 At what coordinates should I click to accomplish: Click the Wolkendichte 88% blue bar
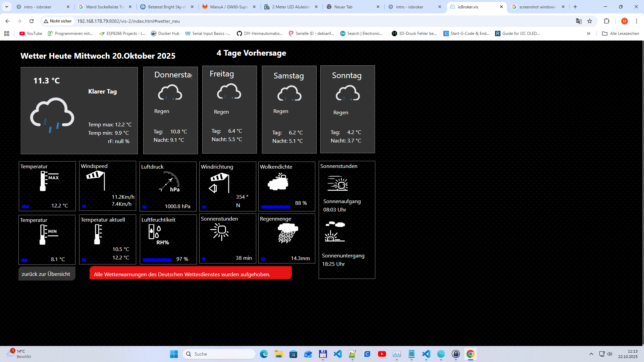tap(275, 207)
